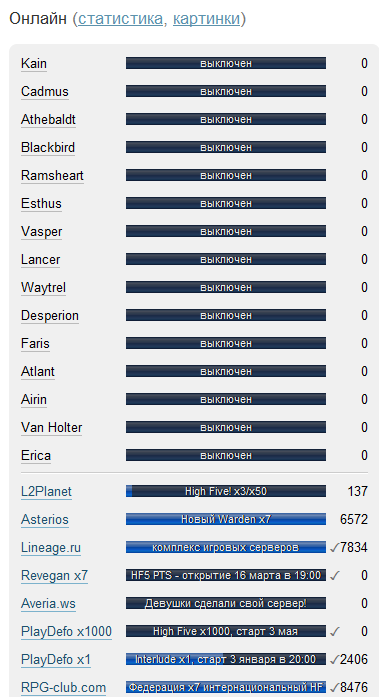Click the L2Planet High Five! x3/x50 banner bar

click(x=226, y=491)
